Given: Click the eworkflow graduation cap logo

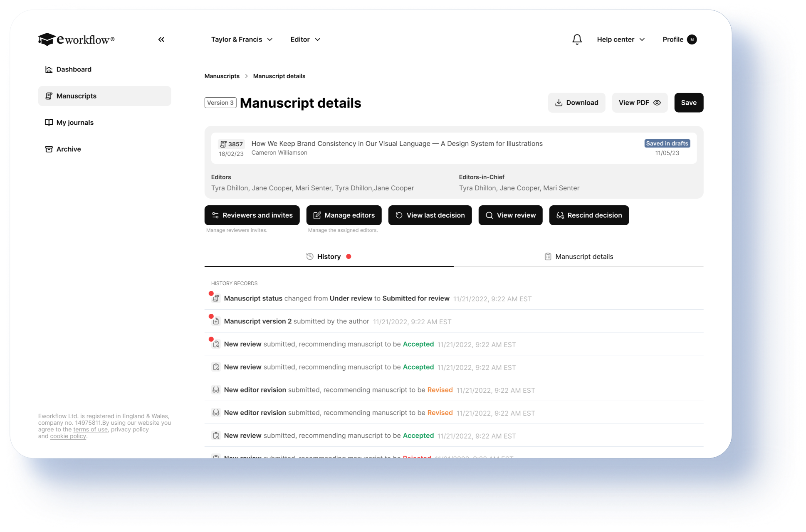Looking at the screenshot, I should coord(47,39).
